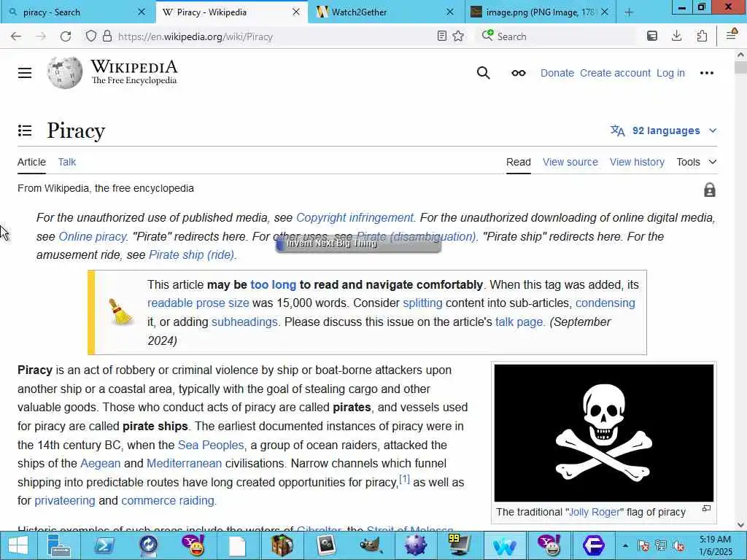Follow the Online piracy link

click(93, 237)
